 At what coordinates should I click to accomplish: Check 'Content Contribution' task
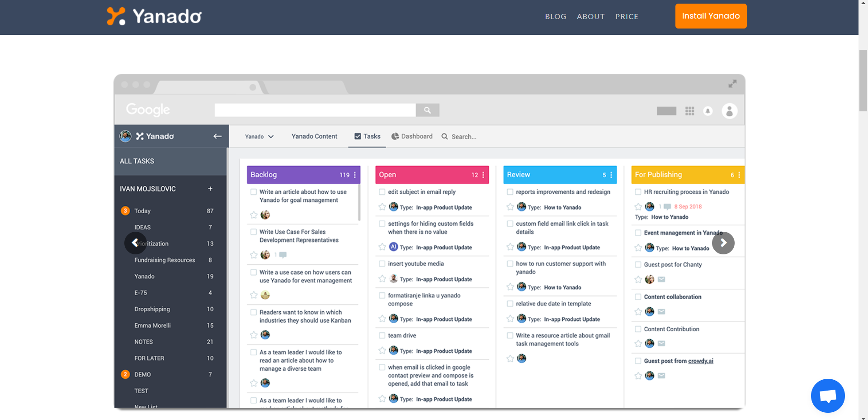tap(638, 329)
